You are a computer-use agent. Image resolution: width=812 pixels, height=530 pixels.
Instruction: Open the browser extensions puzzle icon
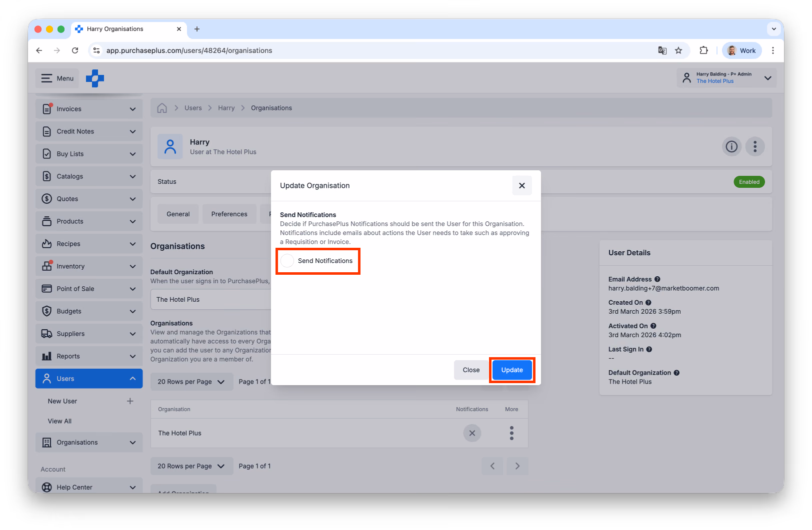[703, 50]
